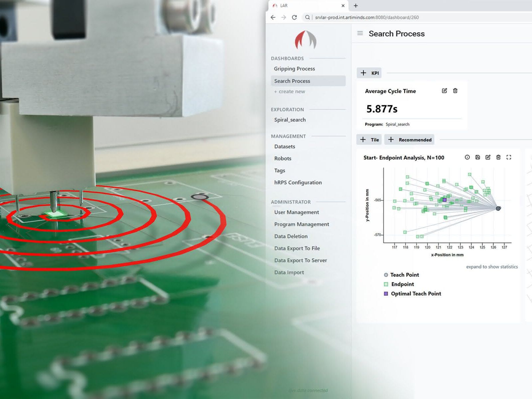Screen dimensions: 532x399
Task: Click the search icon in address bar
Action: (x=308, y=17)
